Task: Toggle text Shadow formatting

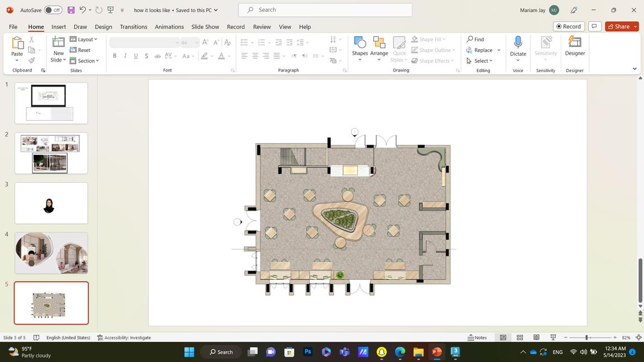Action: (146, 56)
